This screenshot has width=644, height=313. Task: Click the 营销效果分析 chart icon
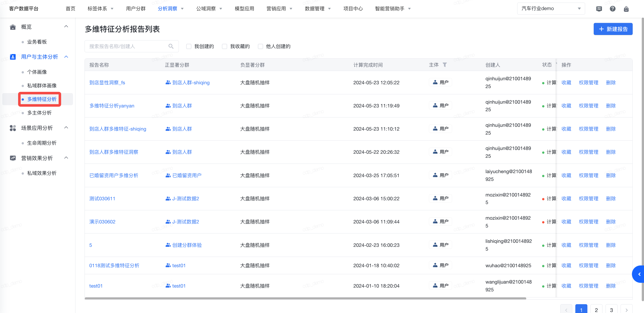click(13, 158)
